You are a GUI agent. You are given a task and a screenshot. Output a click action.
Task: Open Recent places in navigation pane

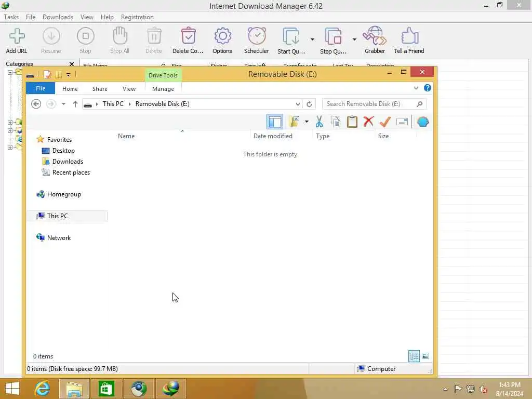point(71,172)
